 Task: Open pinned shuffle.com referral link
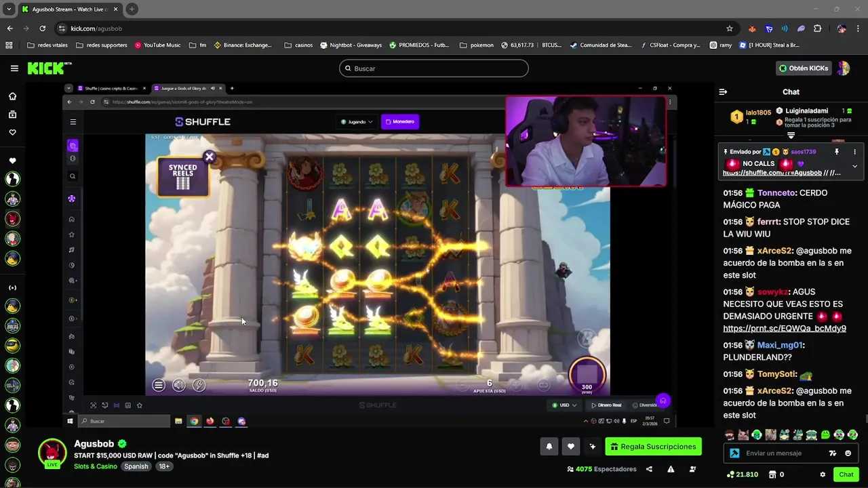coord(772,173)
